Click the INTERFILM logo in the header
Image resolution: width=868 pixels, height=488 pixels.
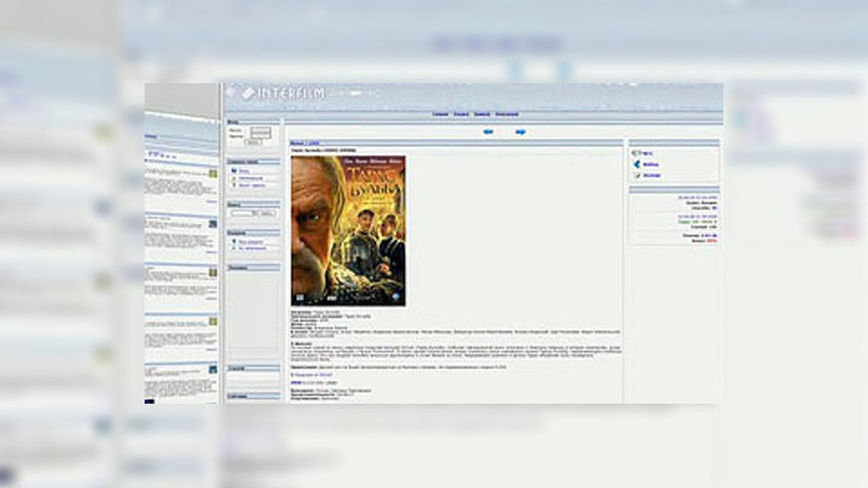click(284, 93)
